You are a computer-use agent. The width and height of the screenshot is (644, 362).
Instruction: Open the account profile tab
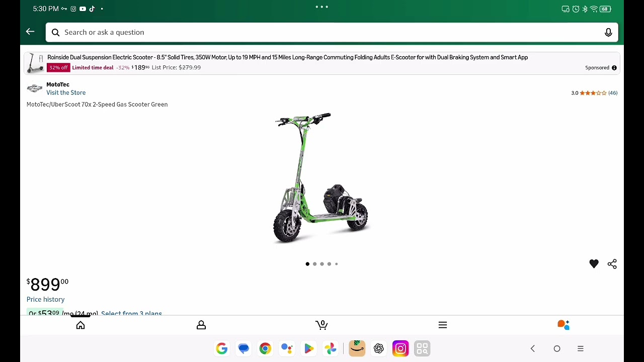(x=201, y=325)
